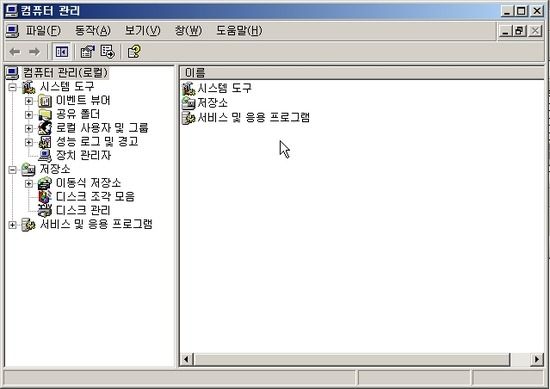Click the console icon beside 파일 menu

(x=12, y=31)
